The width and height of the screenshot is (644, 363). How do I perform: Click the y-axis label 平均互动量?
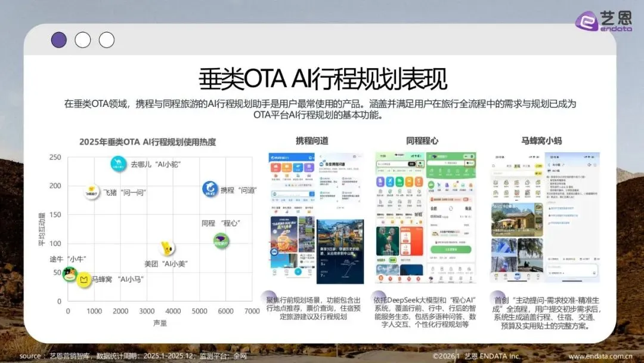click(x=42, y=229)
